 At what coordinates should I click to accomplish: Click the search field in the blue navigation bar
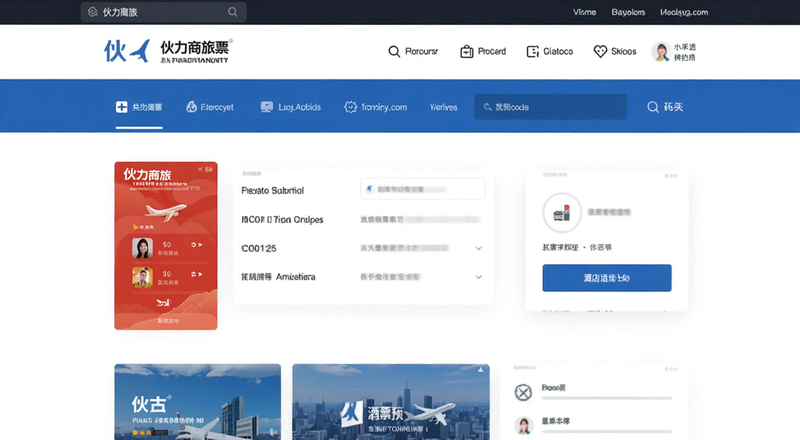pos(551,107)
